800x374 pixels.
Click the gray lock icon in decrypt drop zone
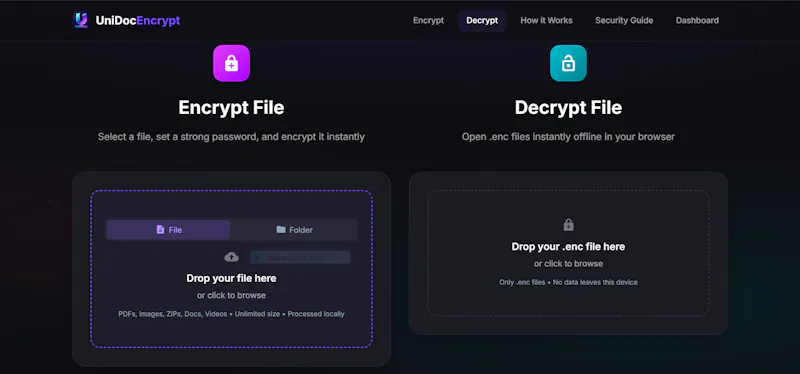click(x=568, y=225)
